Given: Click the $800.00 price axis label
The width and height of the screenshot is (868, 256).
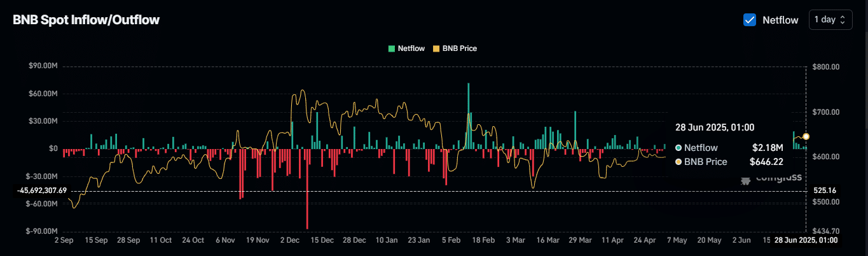Looking at the screenshot, I should [827, 67].
